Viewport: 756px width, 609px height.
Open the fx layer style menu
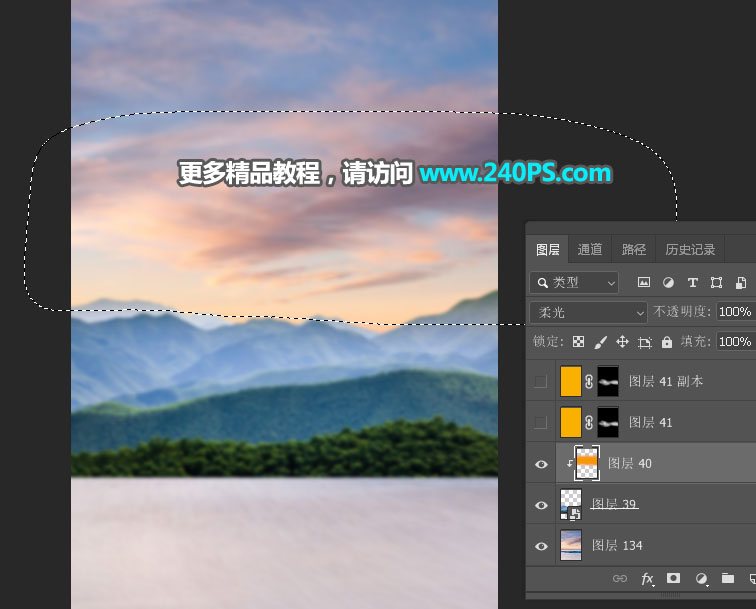648,578
